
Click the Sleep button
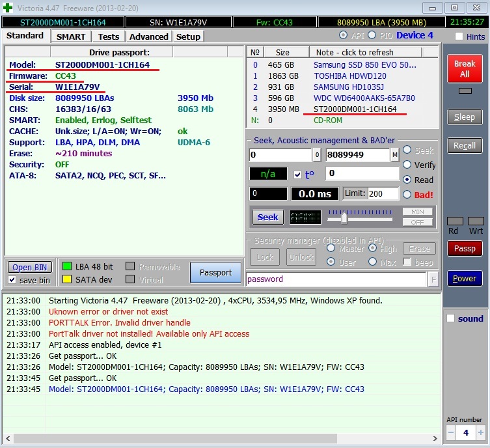click(465, 117)
